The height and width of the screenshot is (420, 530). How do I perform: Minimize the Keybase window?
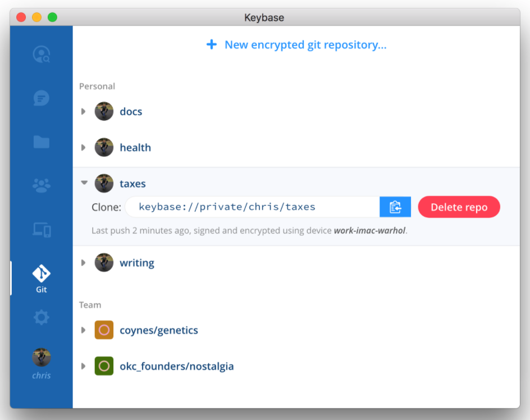tap(36, 17)
